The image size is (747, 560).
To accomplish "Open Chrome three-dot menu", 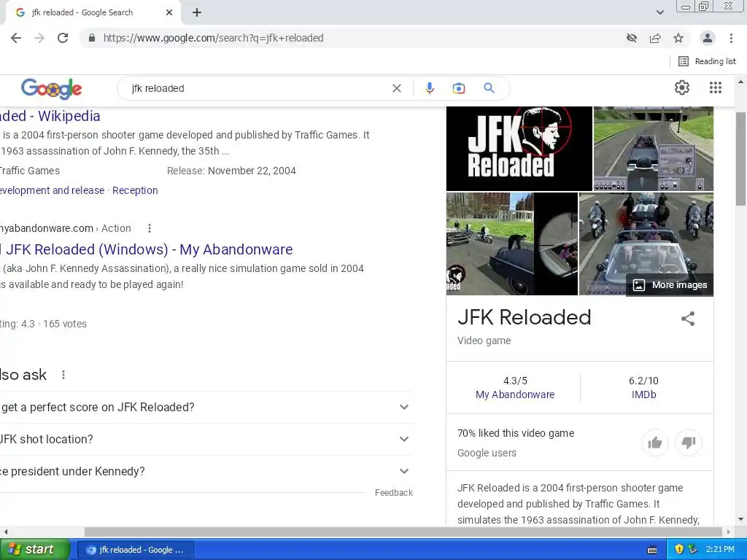I will (731, 38).
